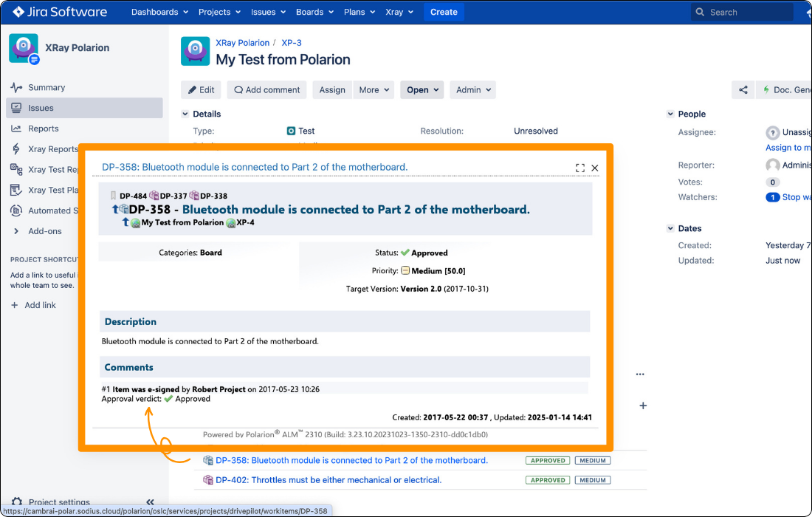Click the green Approved status checkmark
The image size is (812, 517).
(x=405, y=253)
